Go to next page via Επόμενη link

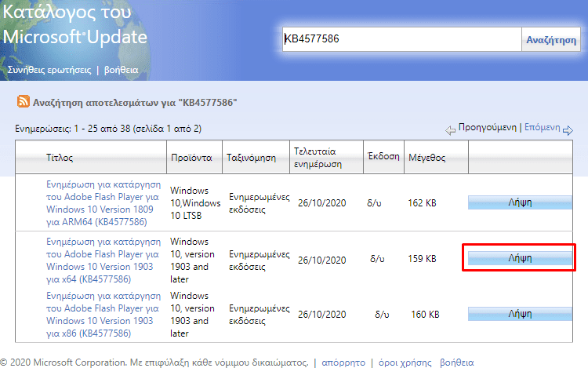542,127
